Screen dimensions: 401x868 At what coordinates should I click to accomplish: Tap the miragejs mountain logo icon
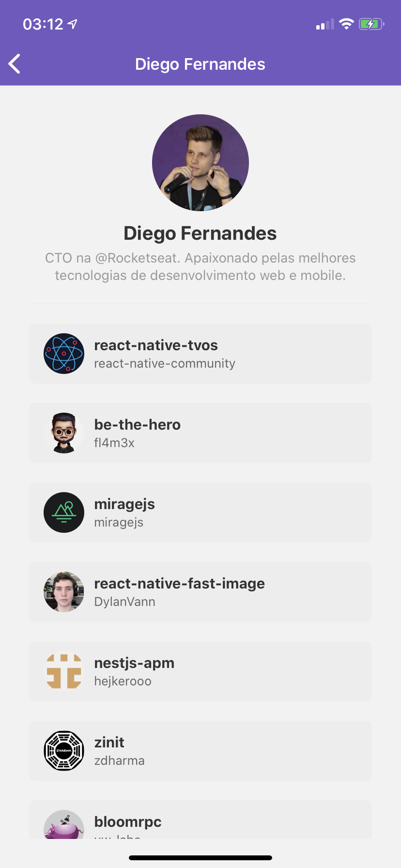pos(64,512)
